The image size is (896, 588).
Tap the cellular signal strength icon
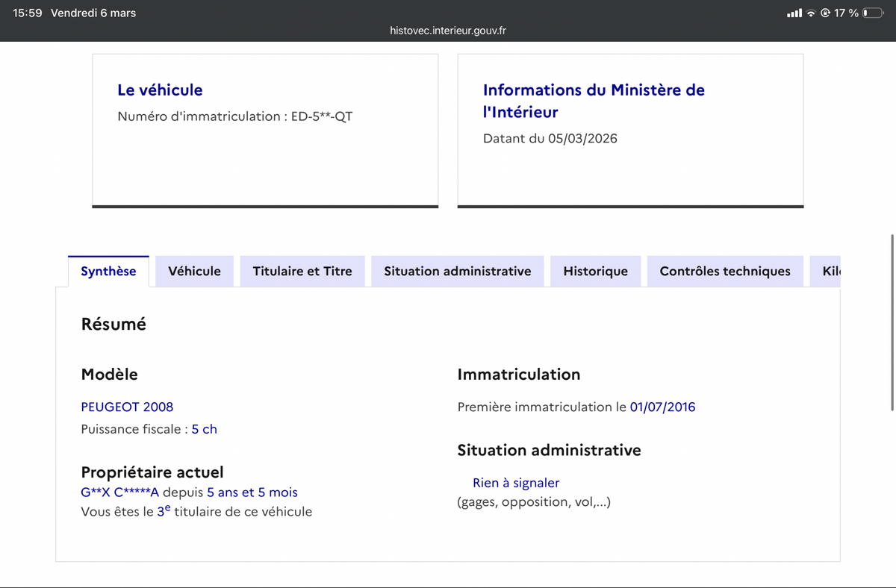pos(794,13)
